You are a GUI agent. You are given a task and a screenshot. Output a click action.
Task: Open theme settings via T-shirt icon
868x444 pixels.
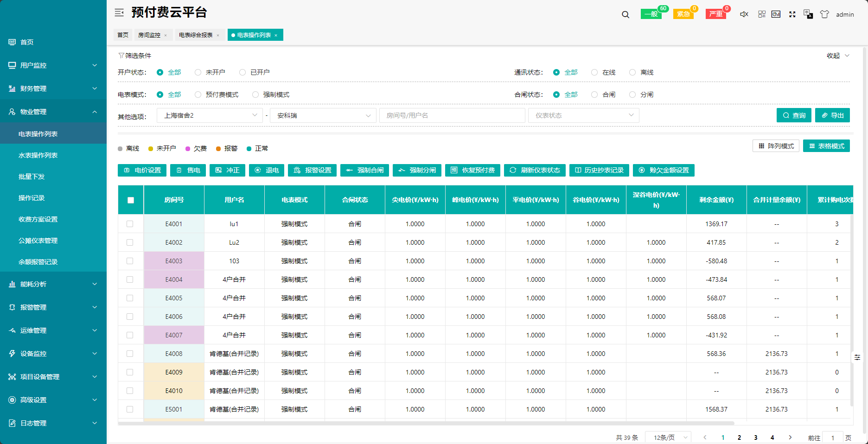(824, 14)
